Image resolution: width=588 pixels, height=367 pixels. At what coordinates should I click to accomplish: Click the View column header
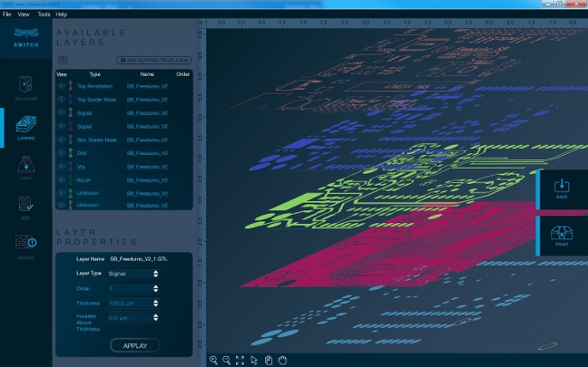pyautogui.click(x=61, y=74)
